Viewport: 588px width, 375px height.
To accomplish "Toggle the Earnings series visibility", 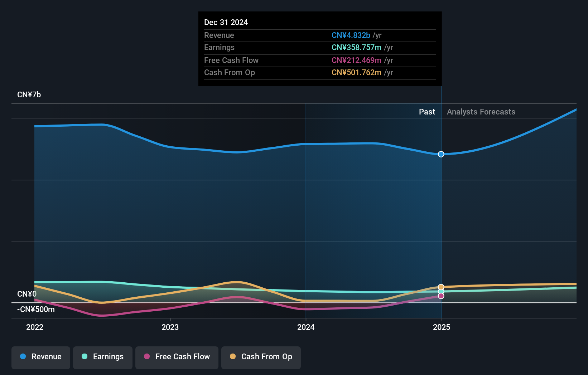I will 102,357.
